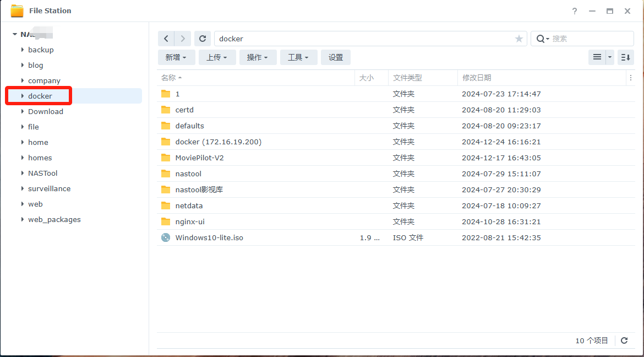The height and width of the screenshot is (357, 644).
Task: Sort by 修改日期 column header
Action: click(x=477, y=78)
